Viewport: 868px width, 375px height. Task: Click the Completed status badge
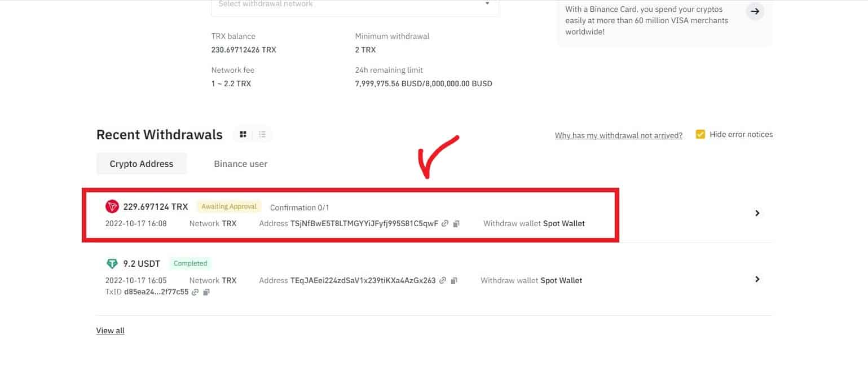pos(191,263)
